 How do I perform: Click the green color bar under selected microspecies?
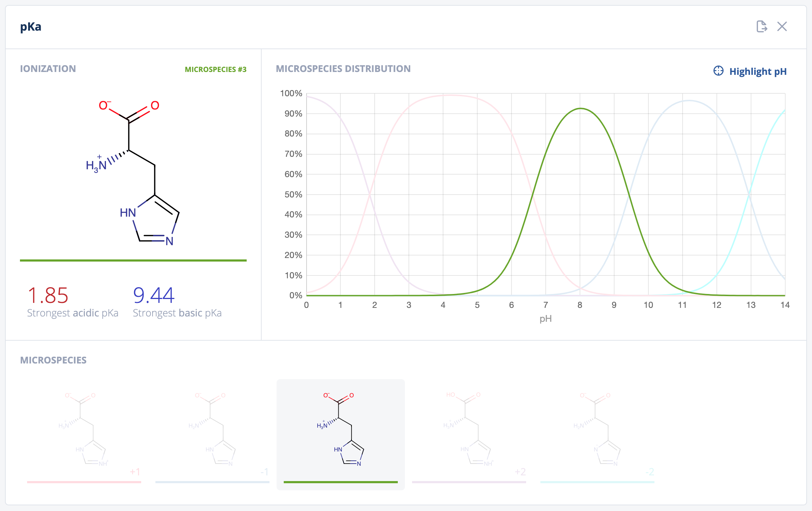click(341, 482)
